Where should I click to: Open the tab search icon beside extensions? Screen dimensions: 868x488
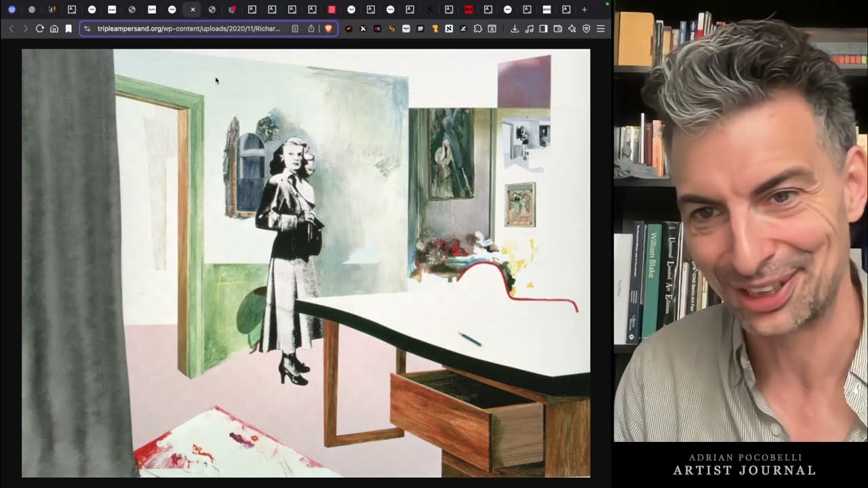coord(492,28)
